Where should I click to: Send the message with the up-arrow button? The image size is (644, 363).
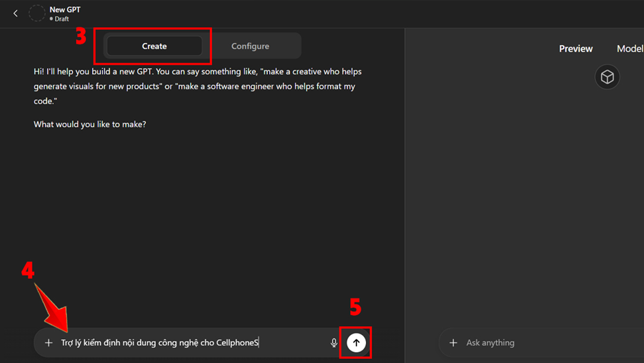click(356, 343)
